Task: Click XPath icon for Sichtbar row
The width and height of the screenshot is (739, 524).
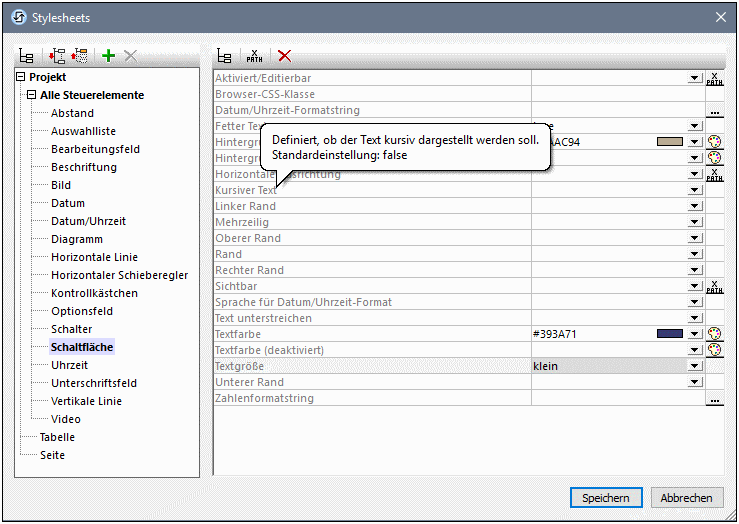Action: [x=714, y=287]
